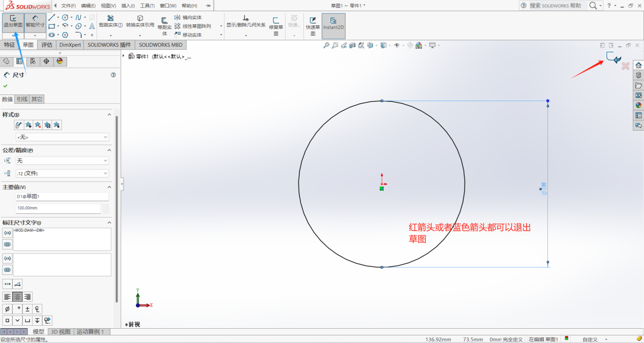
Task: Switch to the 其它 property tab
Action: tap(37, 99)
